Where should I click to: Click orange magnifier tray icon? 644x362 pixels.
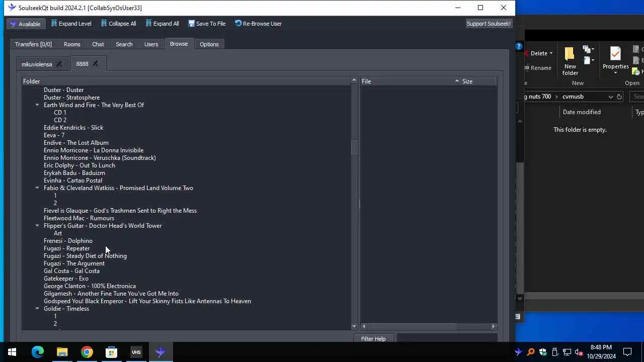pyautogui.click(x=531, y=352)
